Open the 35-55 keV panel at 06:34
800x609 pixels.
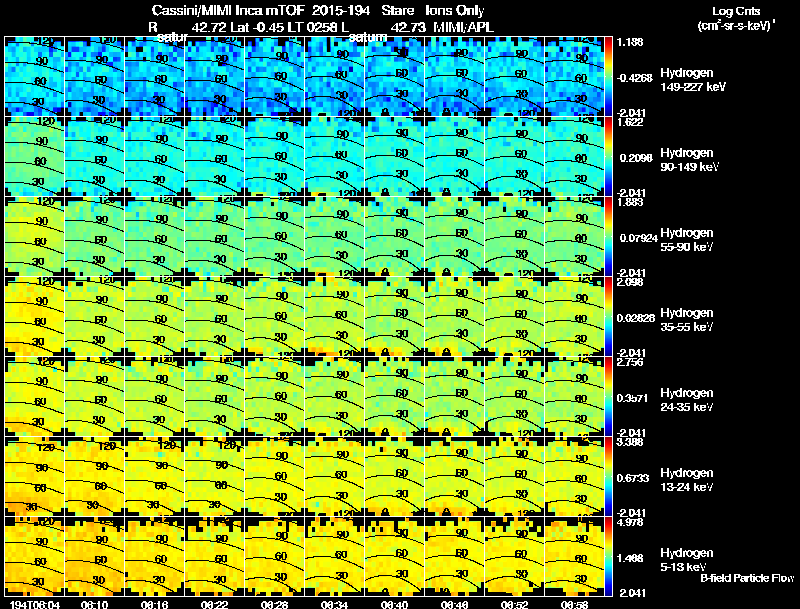point(334,316)
